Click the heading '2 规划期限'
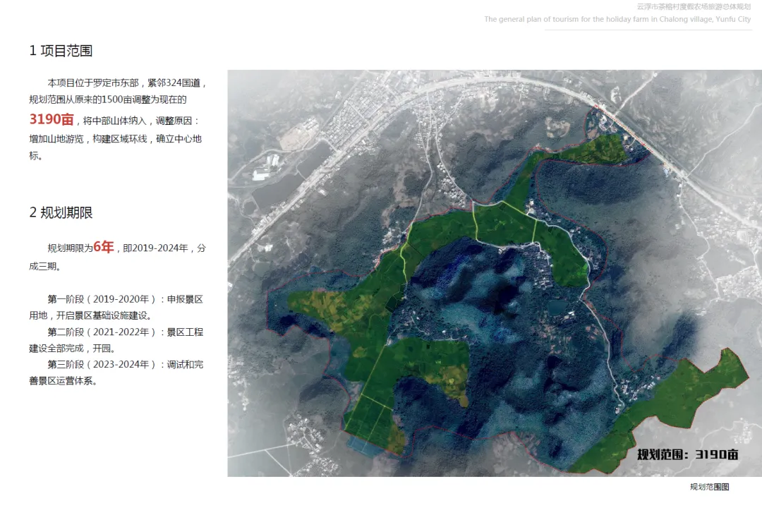The height and width of the screenshot is (532, 762). point(61,213)
